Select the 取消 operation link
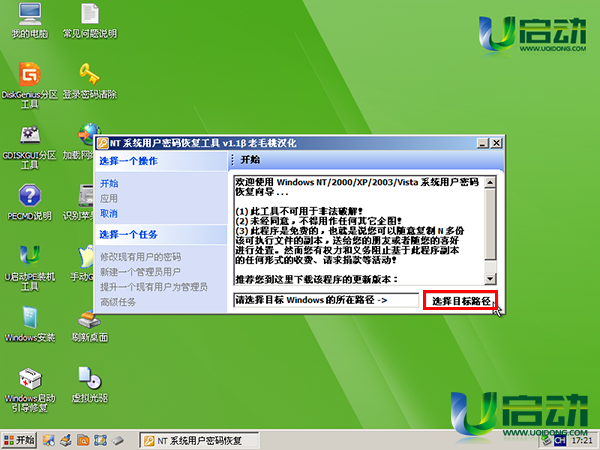Screen dimensions: 600x450 point(109,214)
